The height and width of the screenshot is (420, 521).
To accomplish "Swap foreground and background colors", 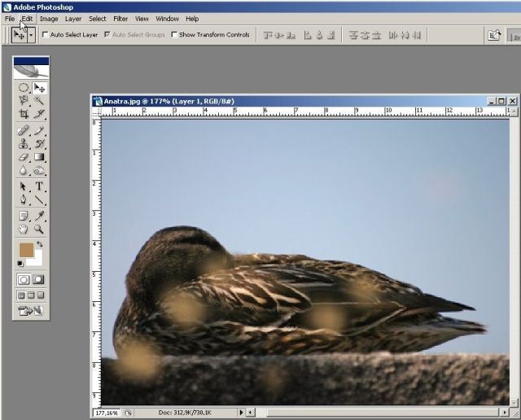I will click(x=41, y=244).
